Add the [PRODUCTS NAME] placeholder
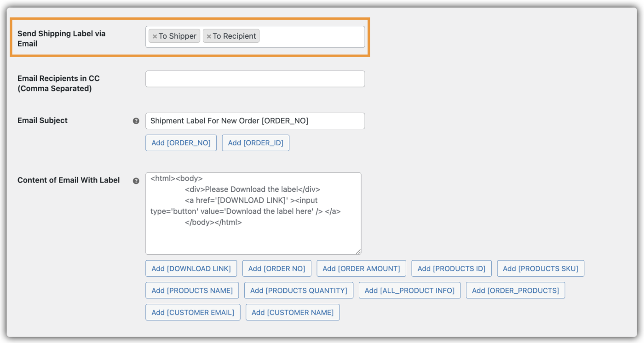644x343 pixels. [x=192, y=291]
